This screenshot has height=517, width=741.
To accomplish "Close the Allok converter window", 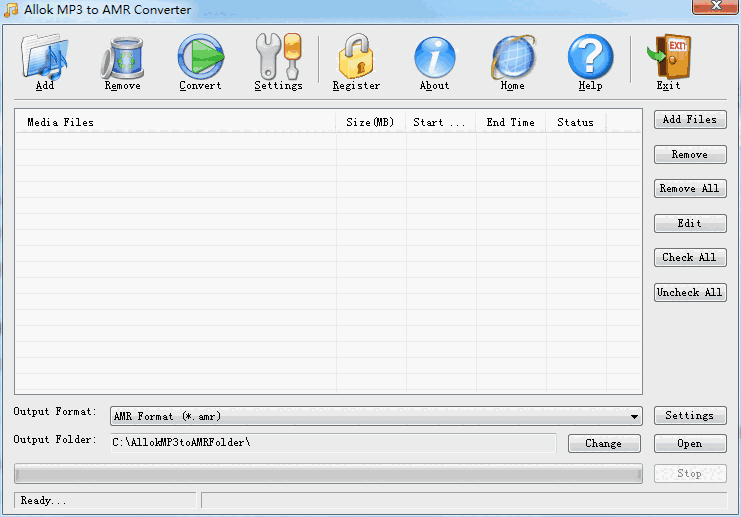I will pyautogui.click(x=715, y=7).
